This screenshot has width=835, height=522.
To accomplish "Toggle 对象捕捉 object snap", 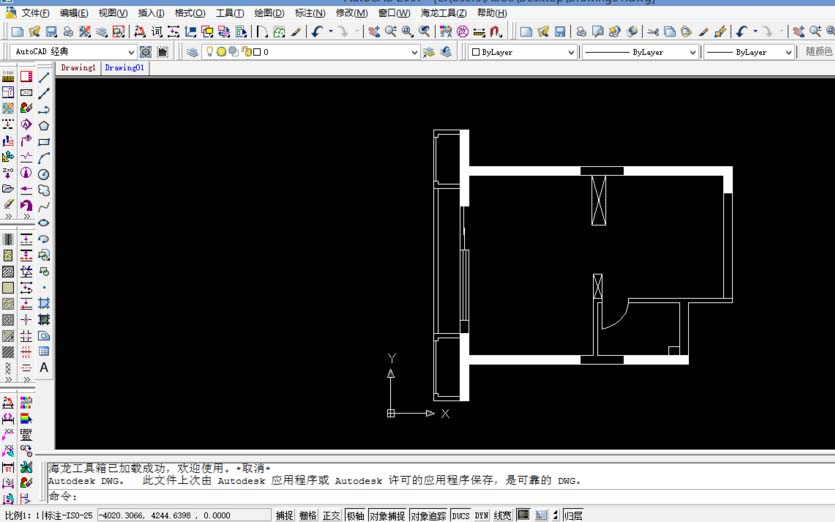I will [x=387, y=515].
